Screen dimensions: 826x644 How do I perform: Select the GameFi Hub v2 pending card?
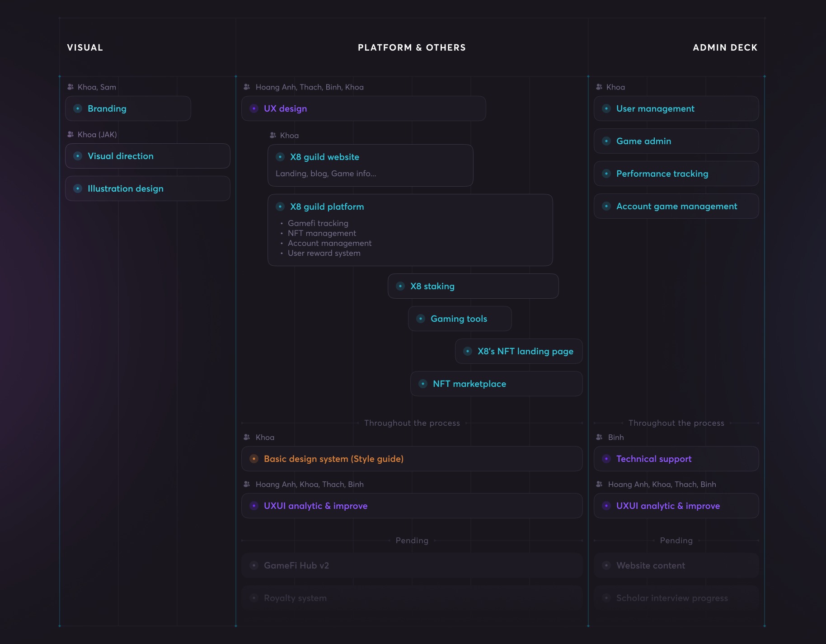click(x=296, y=565)
